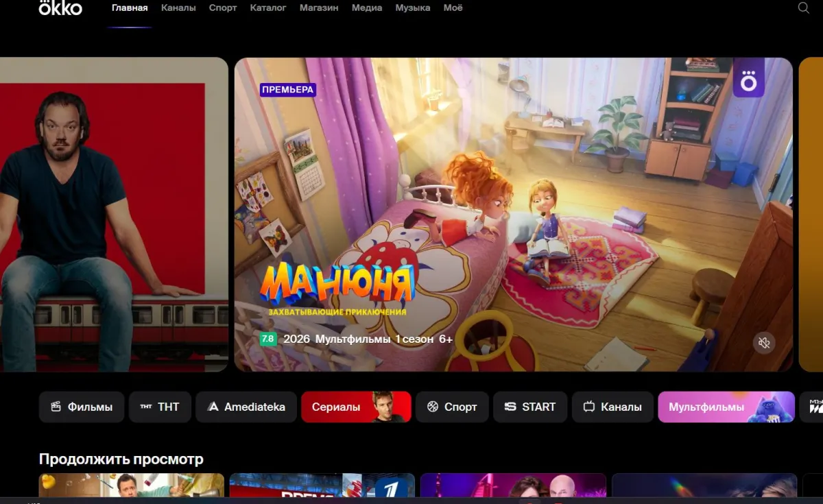Go to Каналы in the top menu
823x504 pixels.
[178, 8]
